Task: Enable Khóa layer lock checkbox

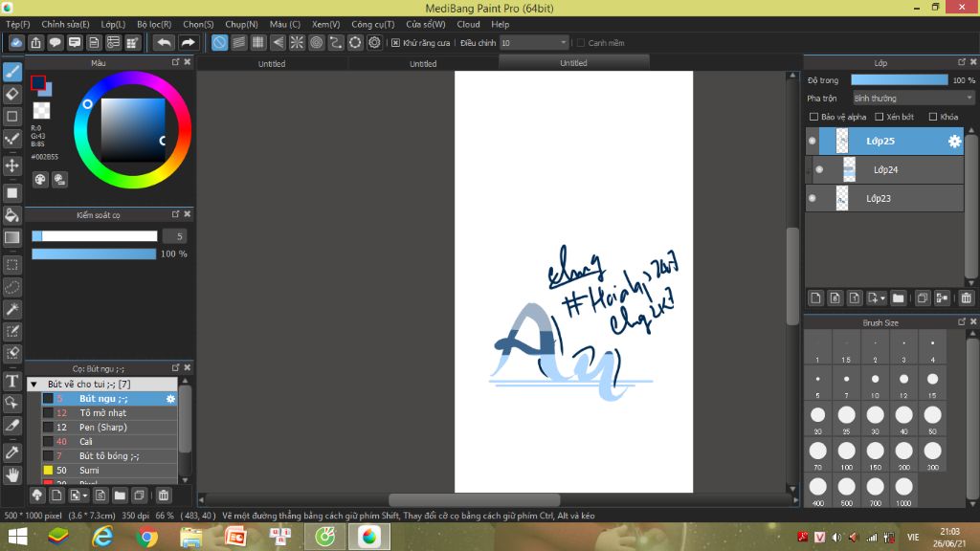Action: pos(933,117)
